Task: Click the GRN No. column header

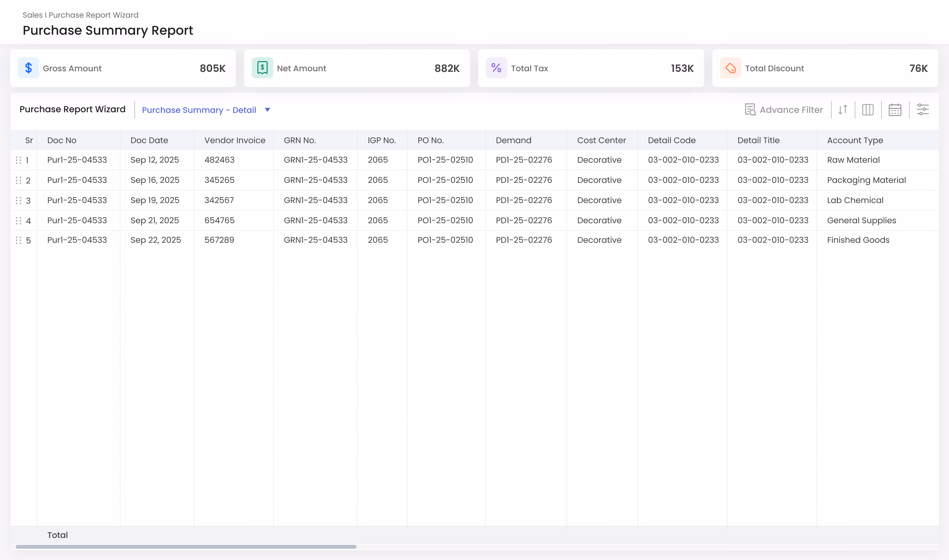Action: pyautogui.click(x=300, y=140)
